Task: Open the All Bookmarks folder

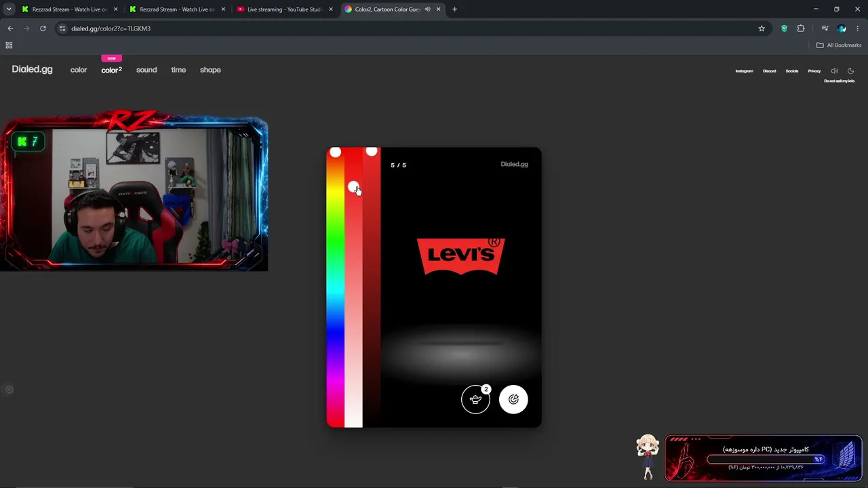Action: [x=839, y=45]
